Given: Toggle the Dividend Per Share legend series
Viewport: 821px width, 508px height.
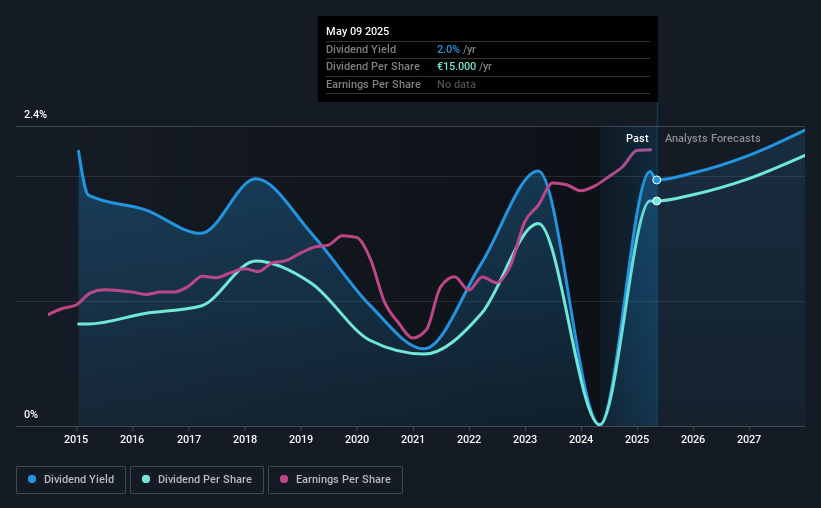Looking at the screenshot, I should click(x=197, y=480).
